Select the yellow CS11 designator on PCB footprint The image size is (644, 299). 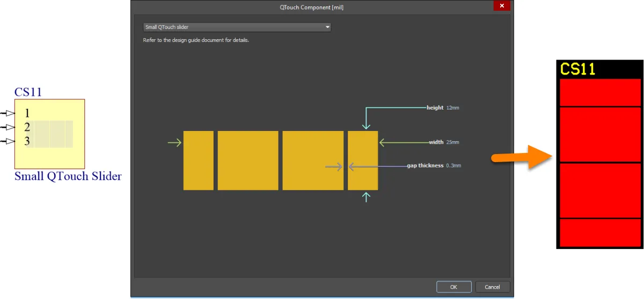[x=578, y=69]
